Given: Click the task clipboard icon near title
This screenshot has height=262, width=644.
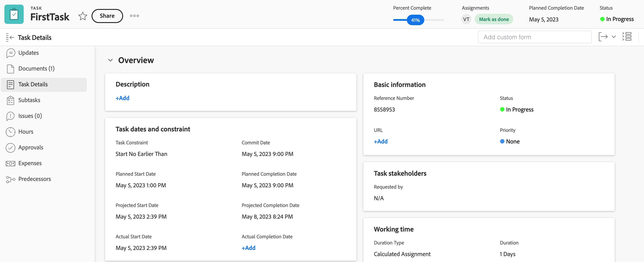Looking at the screenshot, I should click(x=14, y=14).
